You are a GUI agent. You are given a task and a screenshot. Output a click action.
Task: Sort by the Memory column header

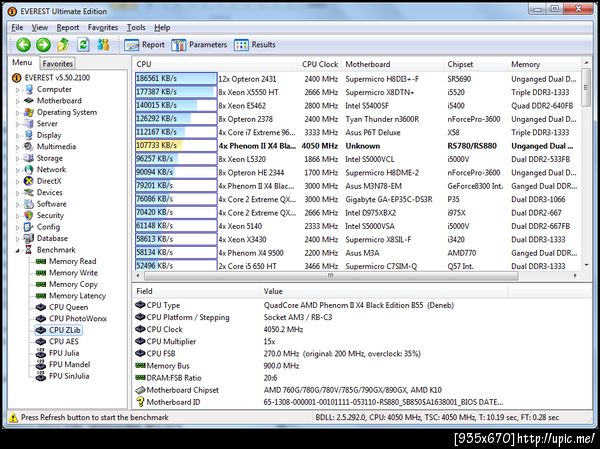544,64
